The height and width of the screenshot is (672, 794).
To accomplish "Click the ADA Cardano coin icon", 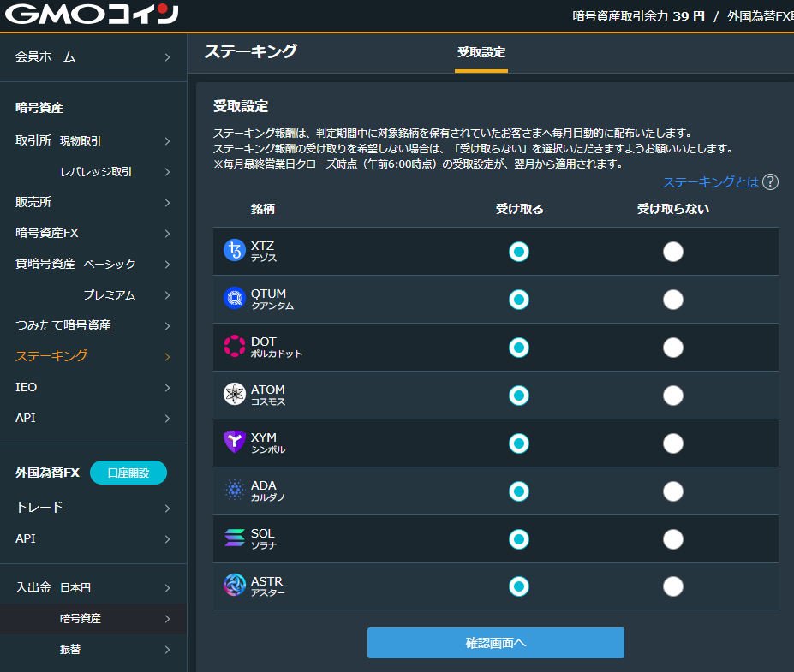I will (x=235, y=490).
